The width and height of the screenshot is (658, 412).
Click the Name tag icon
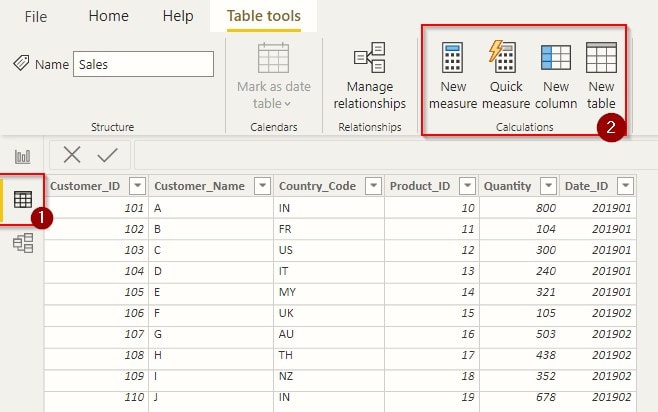coord(21,63)
